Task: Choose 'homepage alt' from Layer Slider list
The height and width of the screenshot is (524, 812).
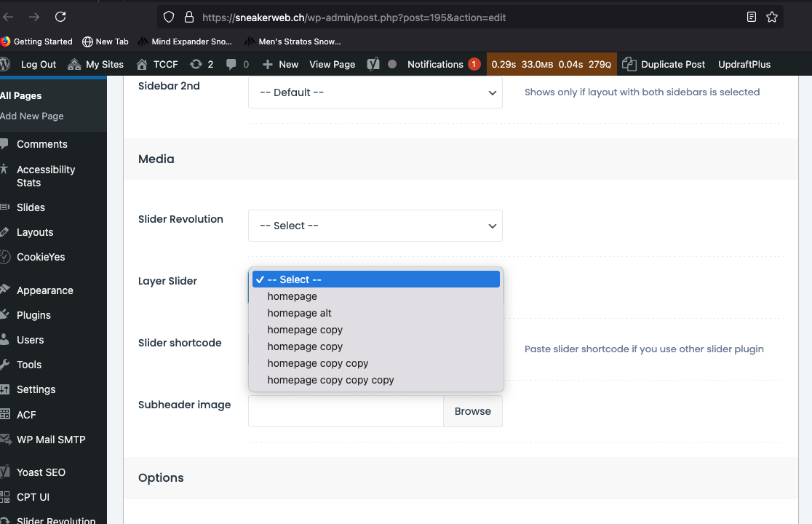Action: click(x=299, y=313)
